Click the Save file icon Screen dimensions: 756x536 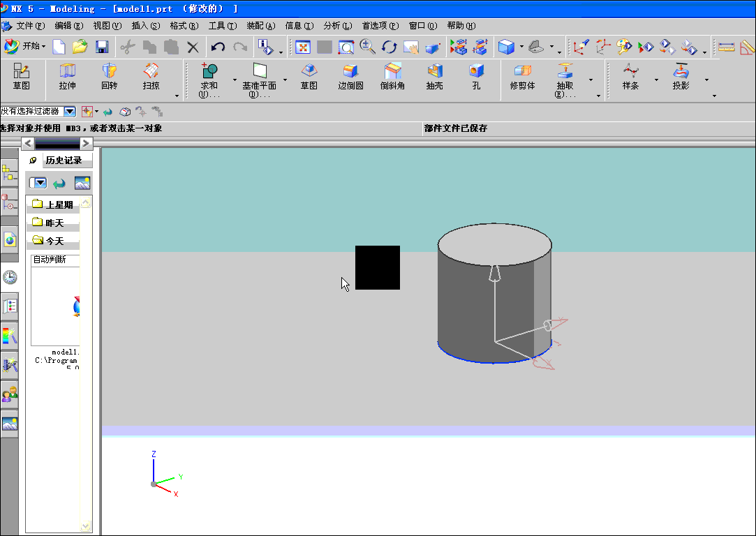point(101,47)
